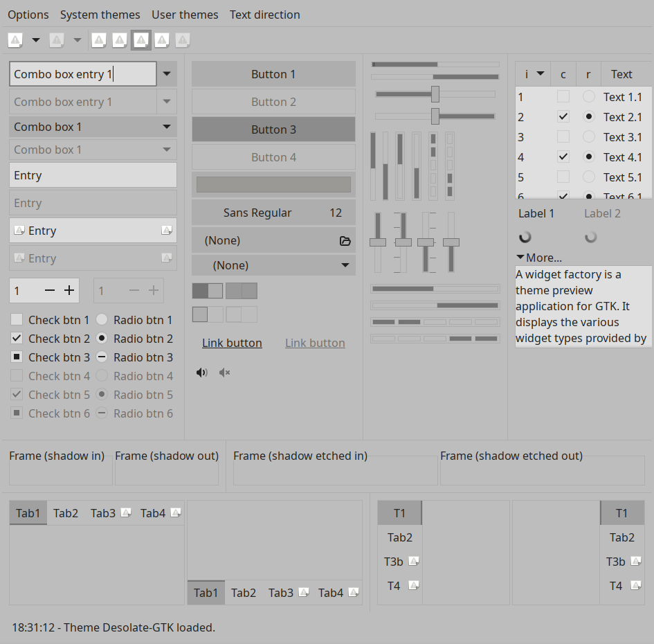
Task: Open the folder icon in file chooser
Action: pyautogui.click(x=345, y=241)
